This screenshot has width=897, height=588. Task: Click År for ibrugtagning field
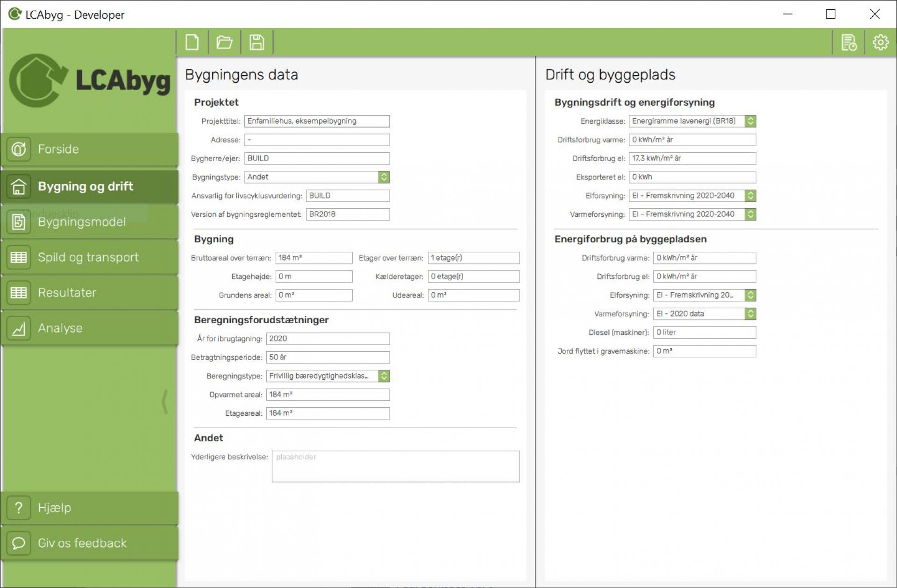click(x=328, y=339)
